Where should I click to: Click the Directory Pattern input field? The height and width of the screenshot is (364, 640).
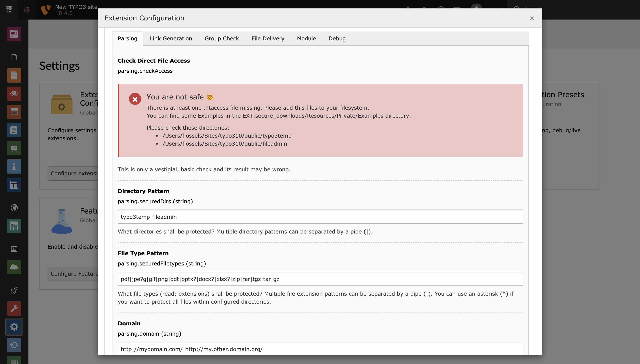[x=320, y=217]
